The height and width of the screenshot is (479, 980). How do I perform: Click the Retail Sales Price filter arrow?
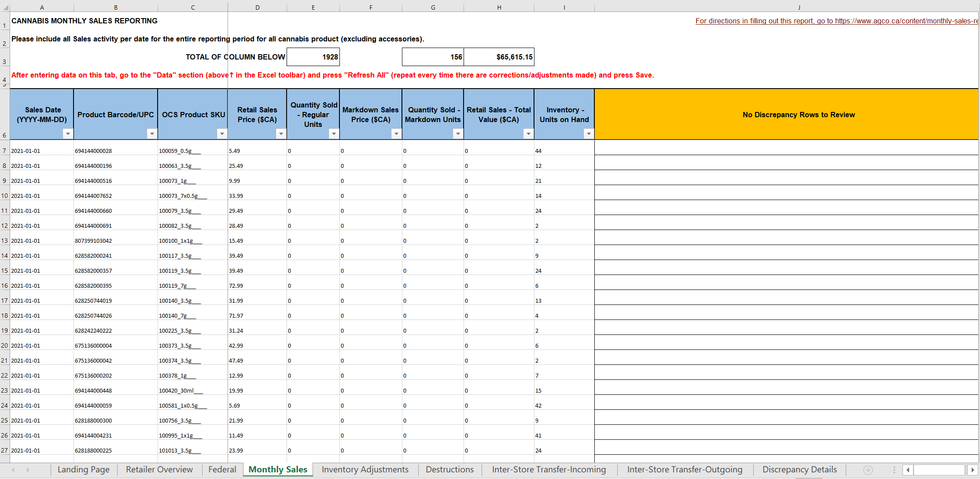pyautogui.click(x=281, y=134)
